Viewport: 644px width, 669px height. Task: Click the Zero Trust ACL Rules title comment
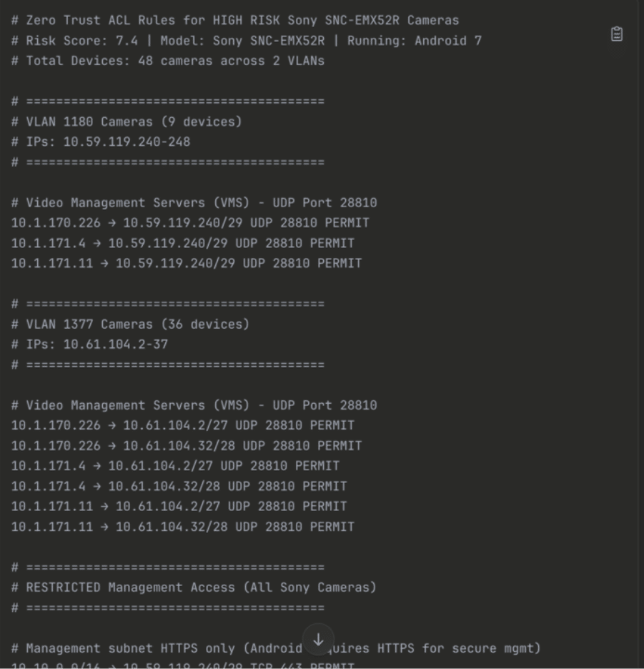coord(235,21)
